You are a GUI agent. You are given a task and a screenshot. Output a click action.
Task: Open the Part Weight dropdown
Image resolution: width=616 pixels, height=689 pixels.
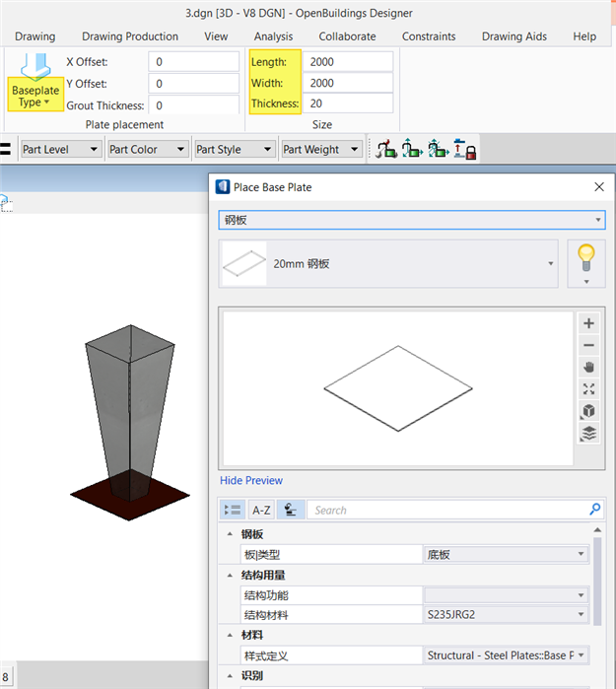click(322, 150)
